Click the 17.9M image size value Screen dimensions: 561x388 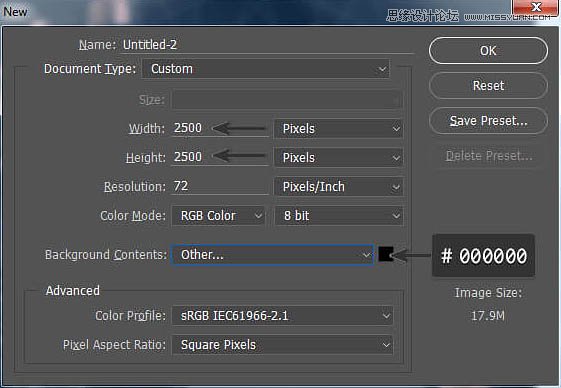(488, 316)
